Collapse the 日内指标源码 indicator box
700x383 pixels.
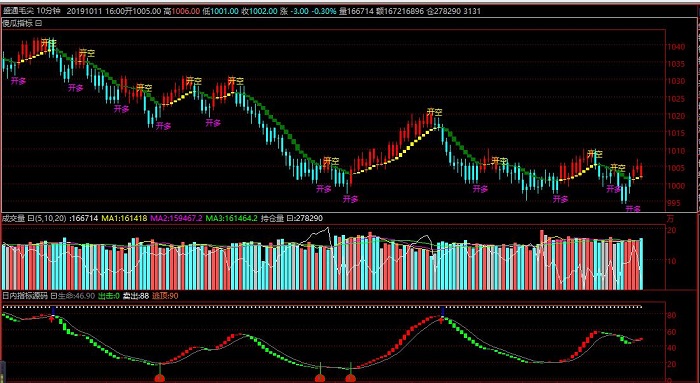54,296
